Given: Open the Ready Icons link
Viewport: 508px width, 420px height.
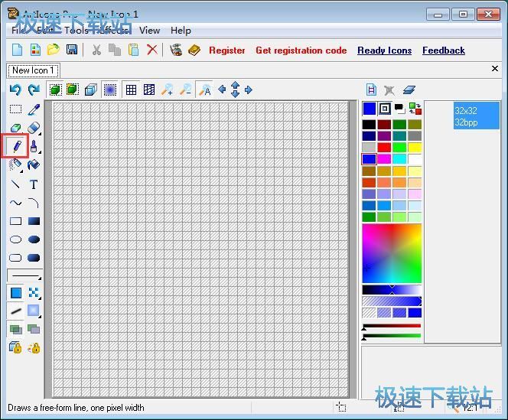Looking at the screenshot, I should coord(384,50).
